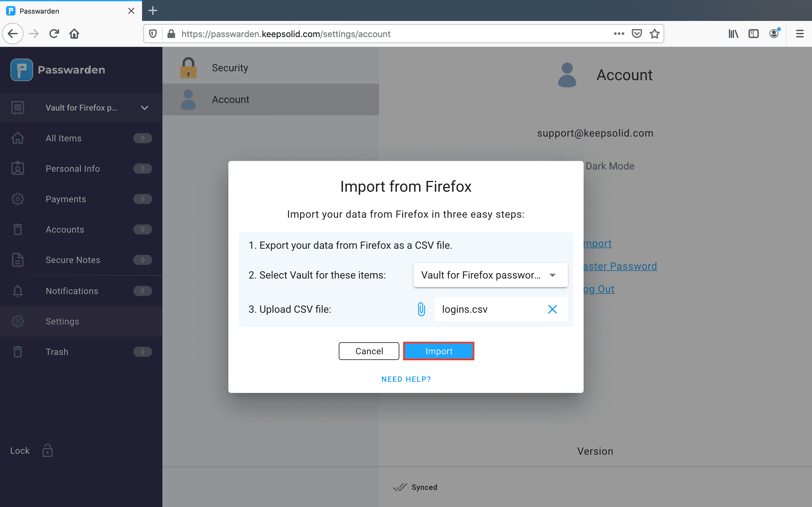Open the Firefox hamburger menu
The height and width of the screenshot is (507, 812).
(800, 34)
